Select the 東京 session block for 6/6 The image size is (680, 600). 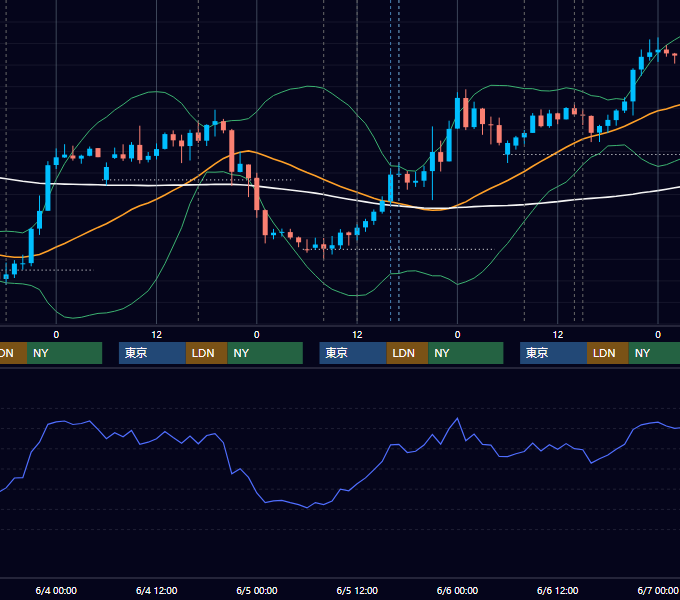(x=553, y=353)
